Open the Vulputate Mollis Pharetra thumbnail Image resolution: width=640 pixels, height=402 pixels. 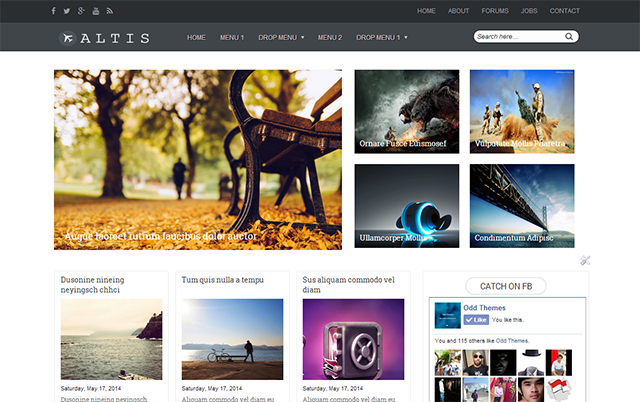522,111
